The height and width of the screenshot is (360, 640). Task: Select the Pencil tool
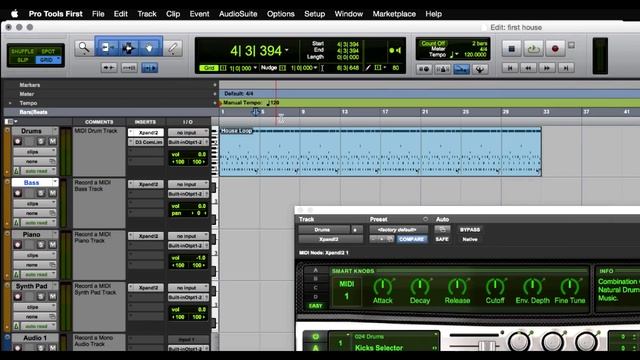click(x=172, y=48)
